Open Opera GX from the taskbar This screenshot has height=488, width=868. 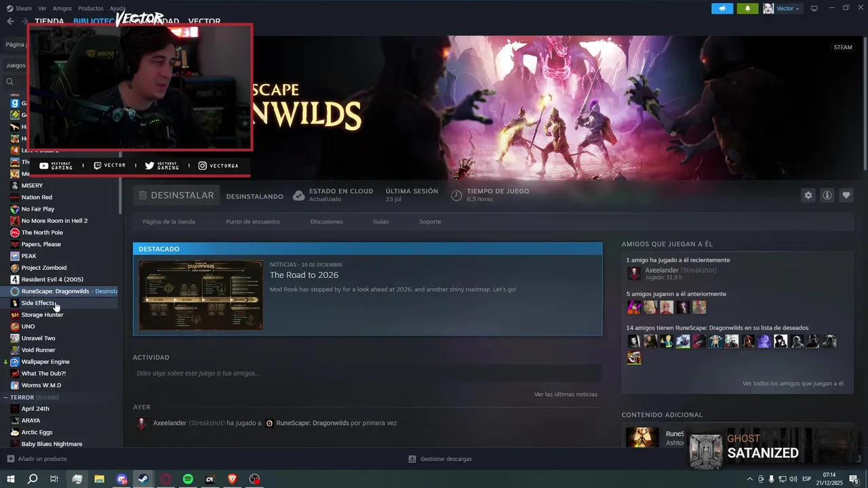(x=165, y=479)
